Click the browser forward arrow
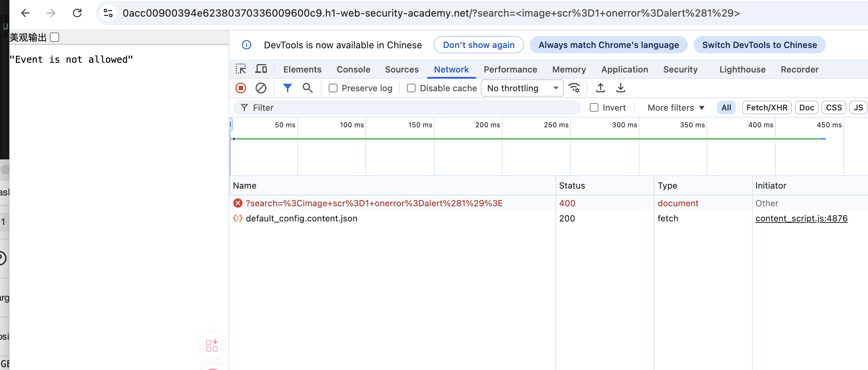 click(51, 13)
